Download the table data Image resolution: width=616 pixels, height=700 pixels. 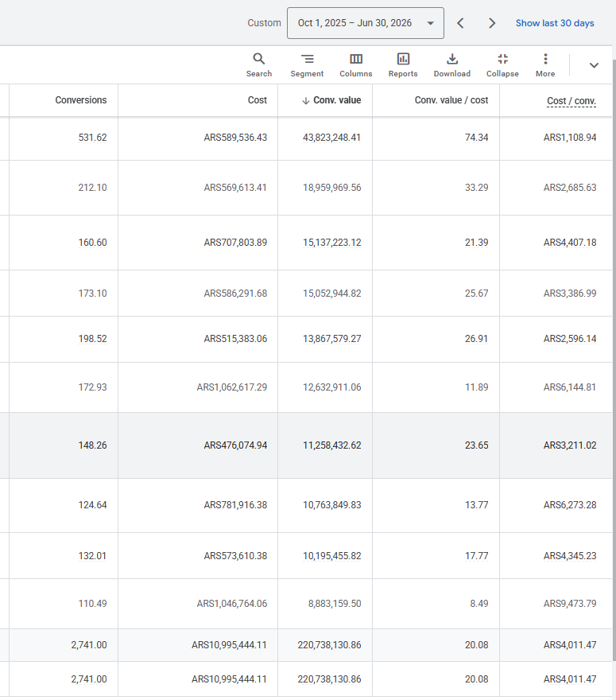451,65
